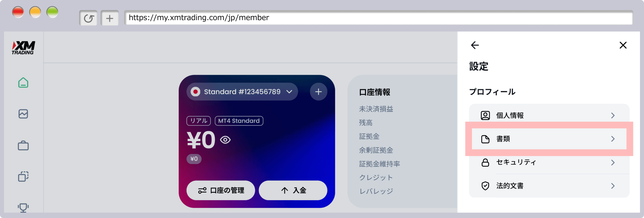
Task: Open 法的文書 legal documents row
Action: [549, 186]
